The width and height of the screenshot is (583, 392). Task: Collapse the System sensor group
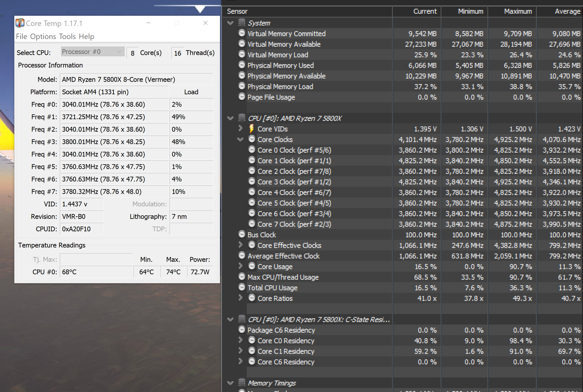(230, 23)
